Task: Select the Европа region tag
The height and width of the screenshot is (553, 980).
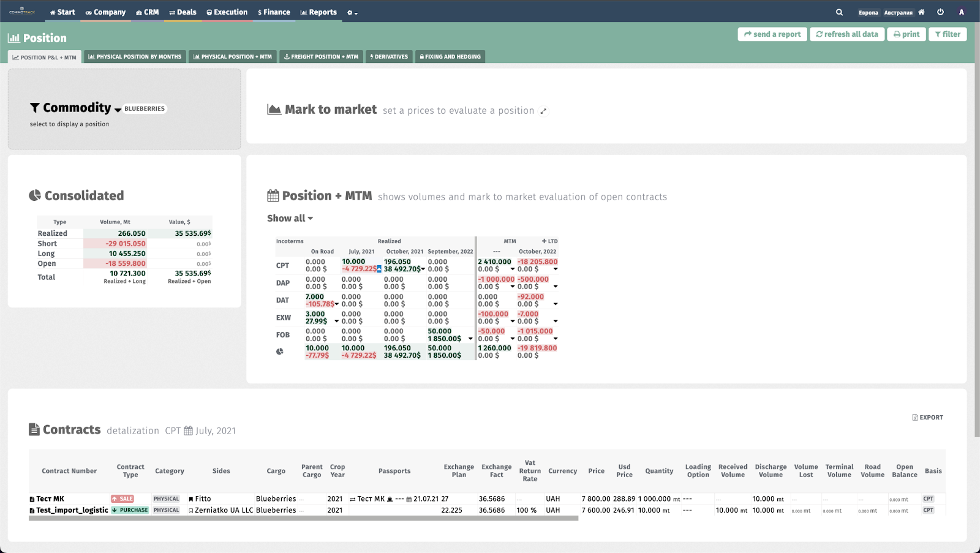Action: click(869, 12)
